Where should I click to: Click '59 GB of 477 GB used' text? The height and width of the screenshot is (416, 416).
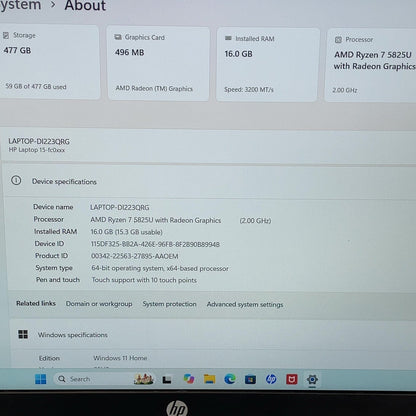point(36,86)
